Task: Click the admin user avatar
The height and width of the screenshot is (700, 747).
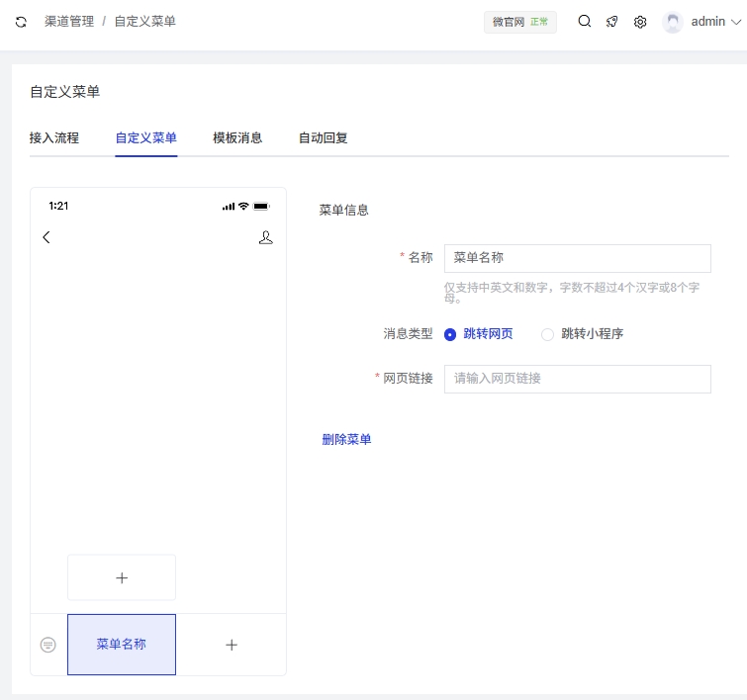Action: [673, 22]
